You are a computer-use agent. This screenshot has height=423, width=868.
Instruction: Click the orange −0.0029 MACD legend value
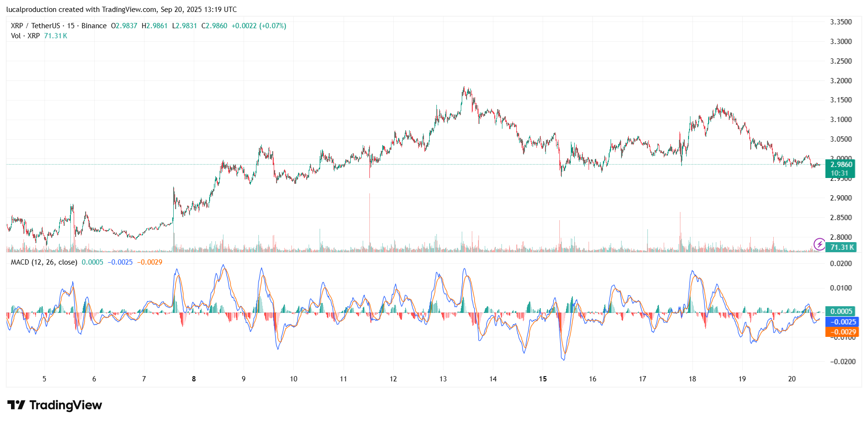[x=150, y=262]
